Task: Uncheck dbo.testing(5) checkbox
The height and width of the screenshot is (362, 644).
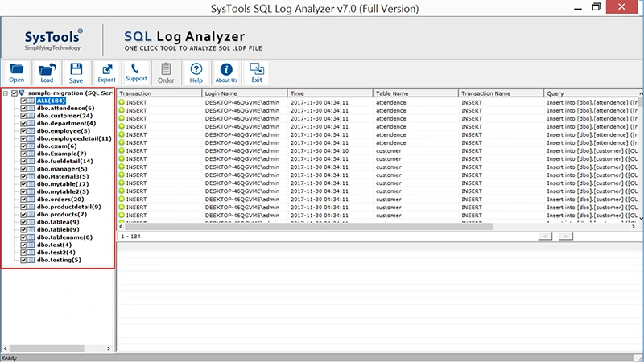Action: (x=23, y=260)
